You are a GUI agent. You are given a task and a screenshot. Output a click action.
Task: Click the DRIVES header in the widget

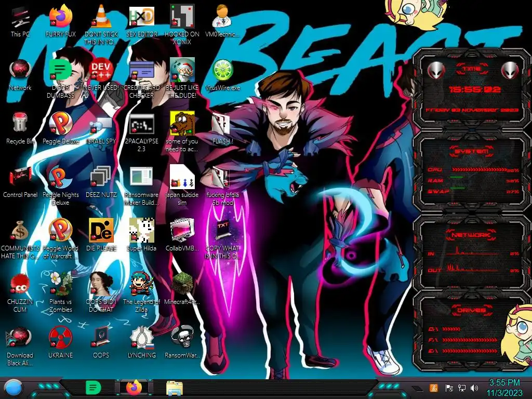(472, 310)
